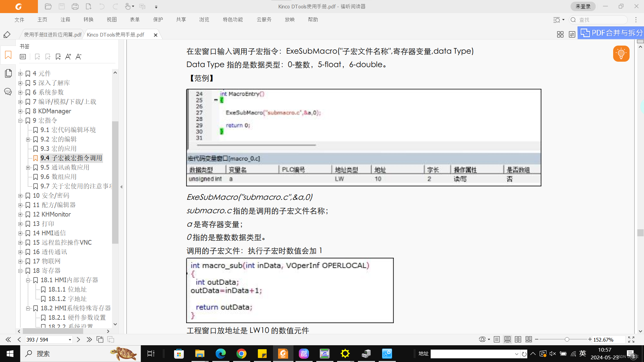Enter fullscreen with the expand icon

(x=631, y=340)
